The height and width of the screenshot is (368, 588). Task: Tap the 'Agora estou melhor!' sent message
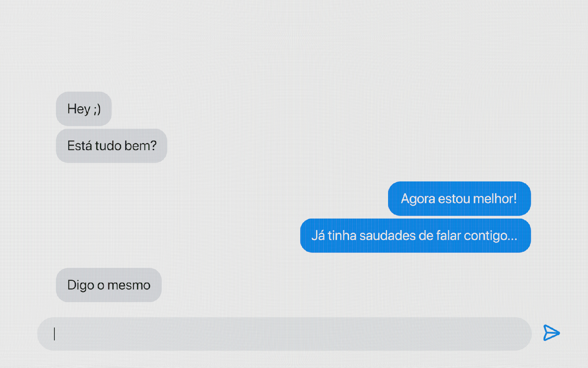point(459,199)
